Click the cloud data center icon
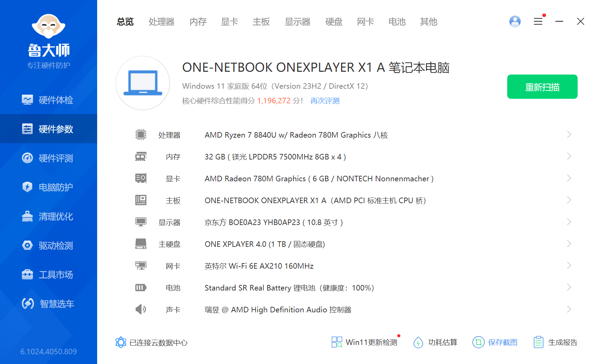Viewport: 595px width, 364px height. [121, 342]
